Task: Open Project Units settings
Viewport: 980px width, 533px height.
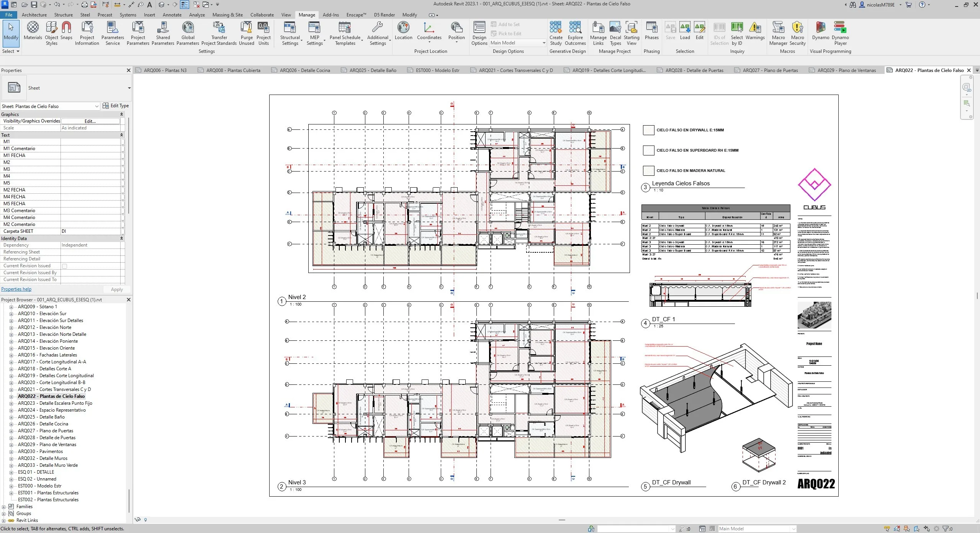Action: 263,33
